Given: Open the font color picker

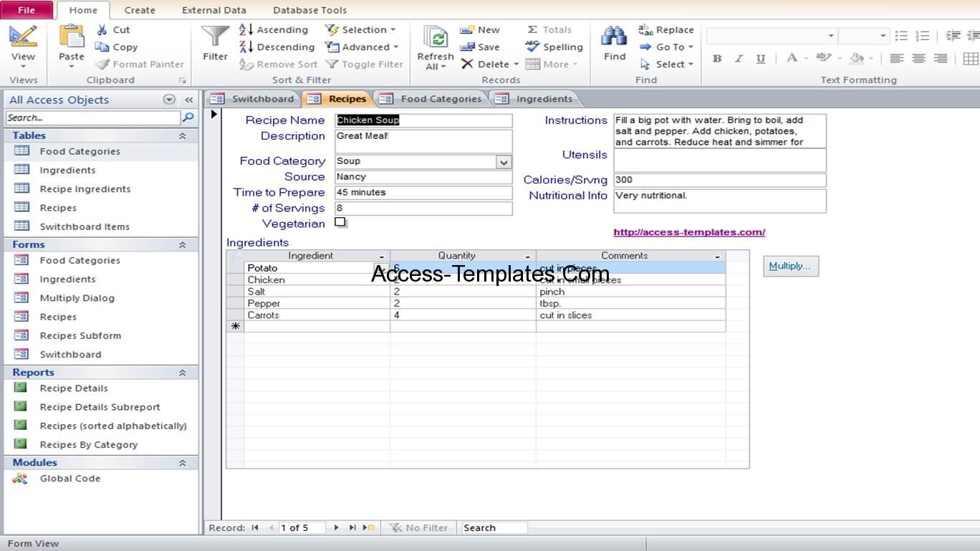Looking at the screenshot, I should click(792, 59).
